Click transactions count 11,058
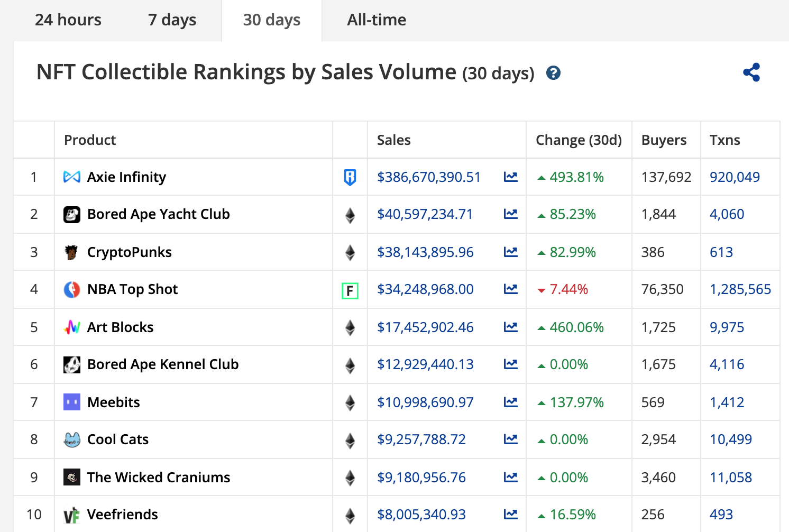789x532 pixels. pos(731,477)
